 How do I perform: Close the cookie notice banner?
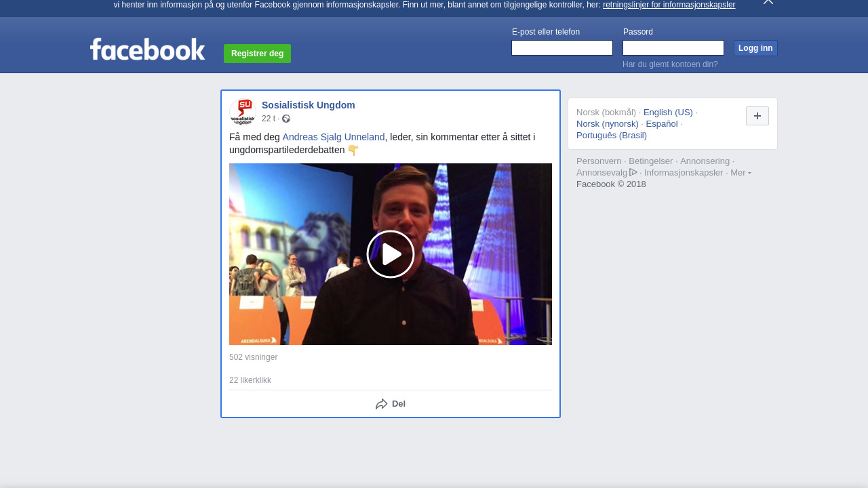pos(768,2)
